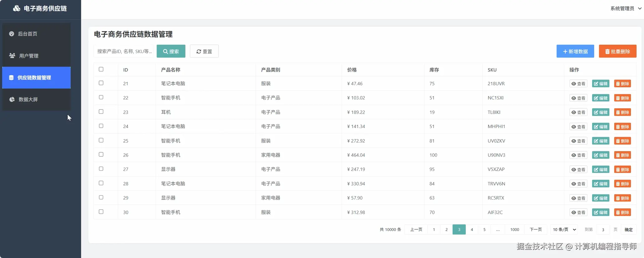Image resolution: width=644 pixels, height=258 pixels.
Task: Delete the row with SKU RC5RTX
Action: click(x=623, y=198)
